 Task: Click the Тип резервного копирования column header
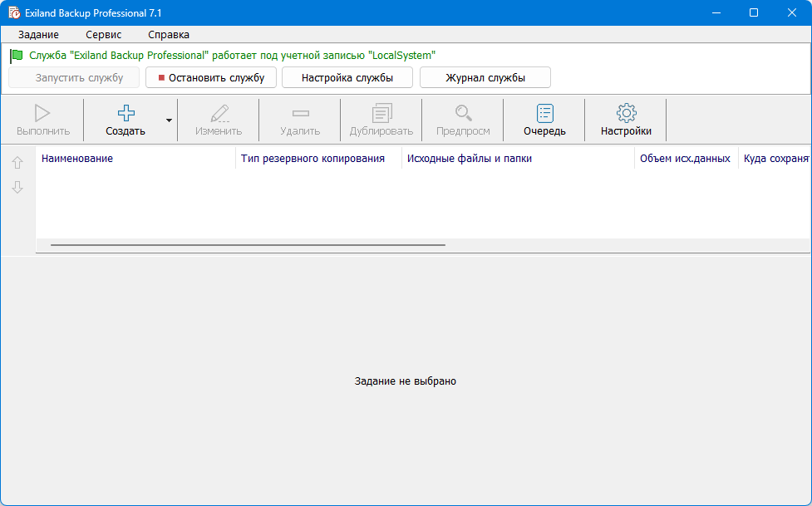point(312,159)
